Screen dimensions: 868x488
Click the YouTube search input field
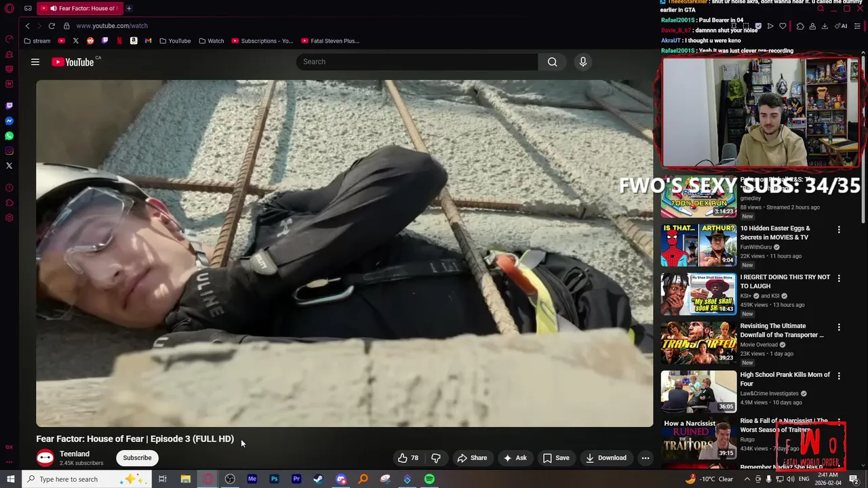click(x=417, y=62)
